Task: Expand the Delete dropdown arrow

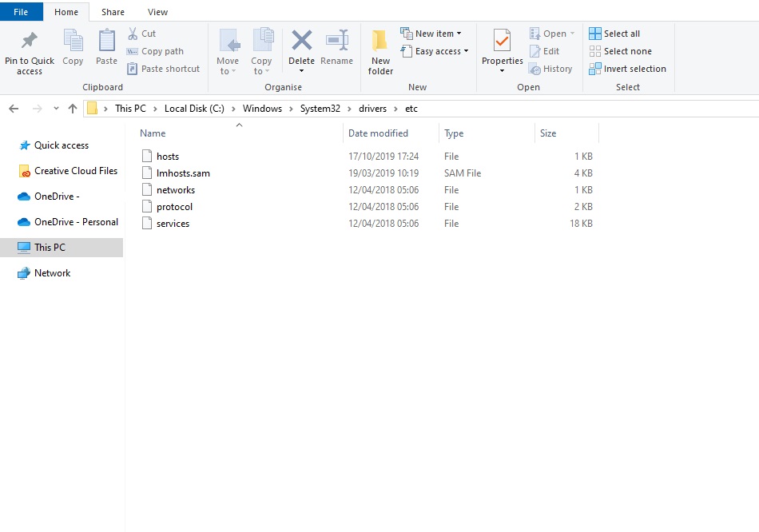Action: point(301,71)
